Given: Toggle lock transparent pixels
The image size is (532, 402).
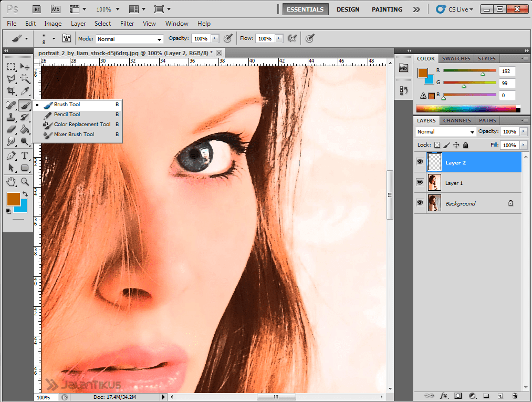Looking at the screenshot, I should 437,145.
